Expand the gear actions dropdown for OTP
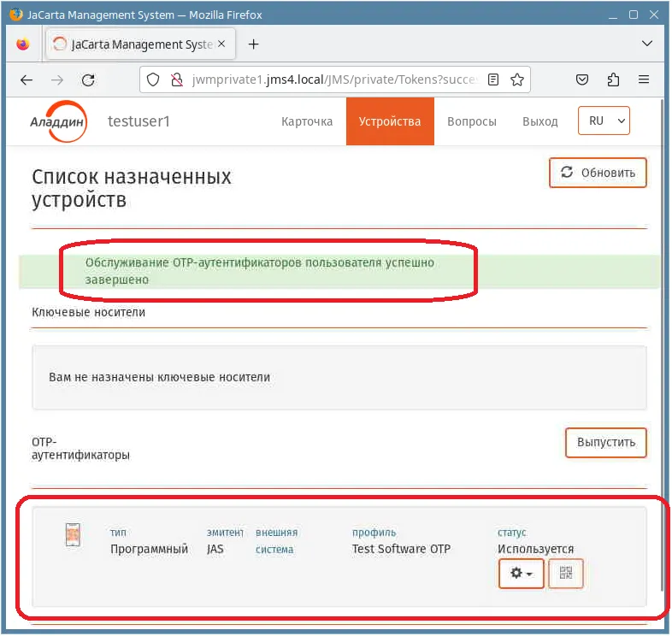Viewport: 672px width, 636px height. coord(522,573)
